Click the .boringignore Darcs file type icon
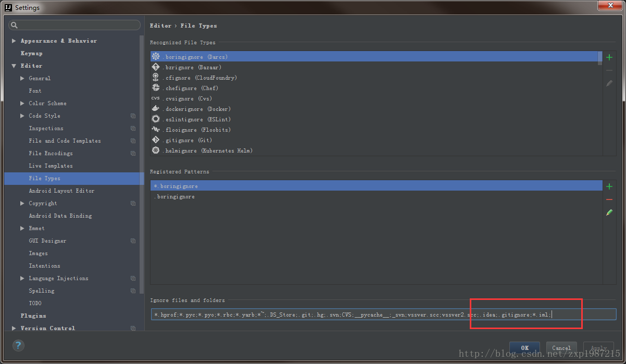This screenshot has width=626, height=364. [156, 57]
